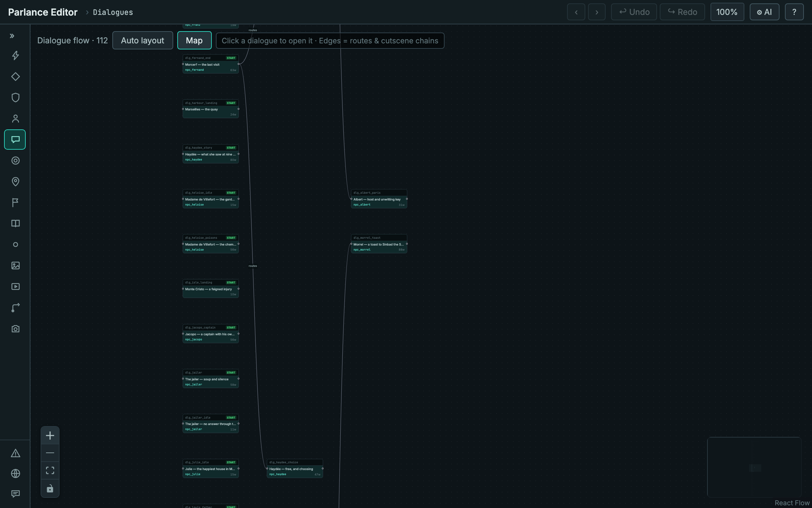
Task: Zoom out with the minus control
Action: pyautogui.click(x=50, y=453)
